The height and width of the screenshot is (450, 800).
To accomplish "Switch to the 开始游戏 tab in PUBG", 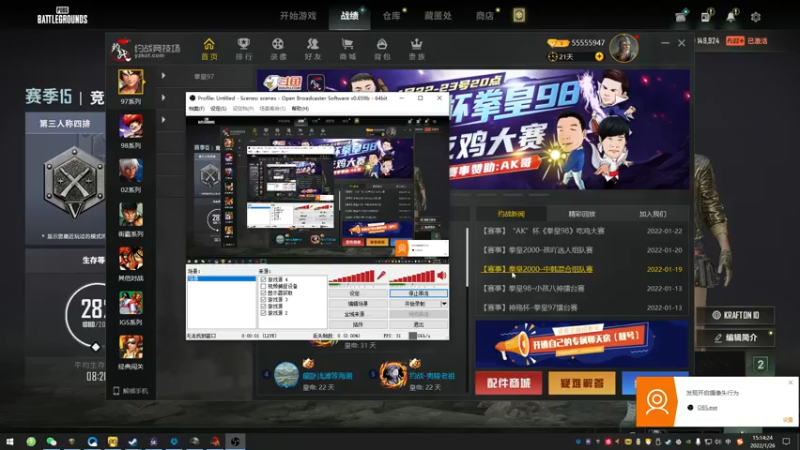I will tap(298, 16).
